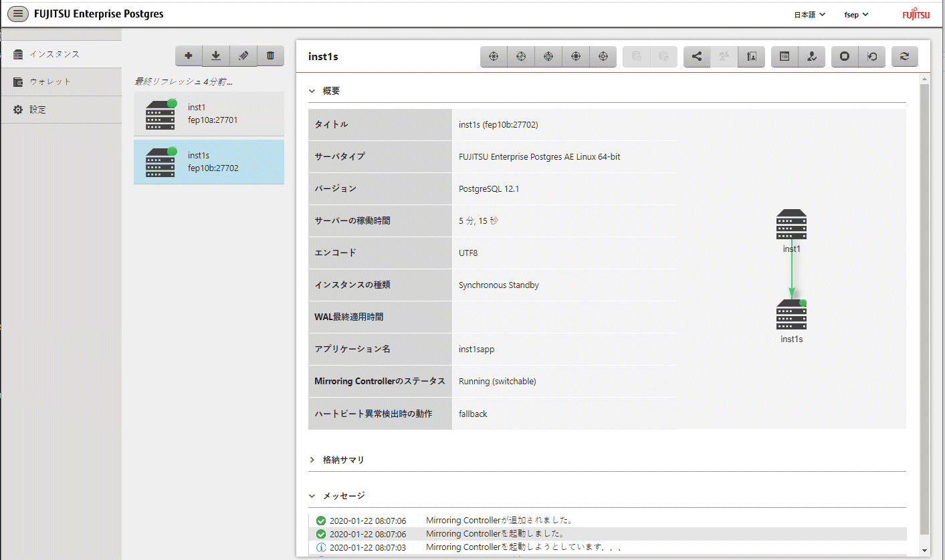Click the uptime value '5 分, 15 秒'
945x560 pixels.
(x=478, y=221)
